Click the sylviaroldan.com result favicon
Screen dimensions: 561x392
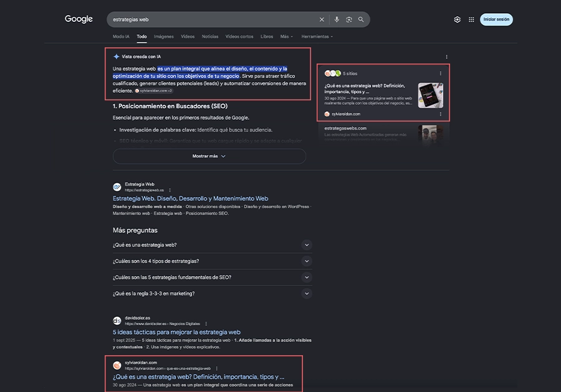(x=117, y=365)
